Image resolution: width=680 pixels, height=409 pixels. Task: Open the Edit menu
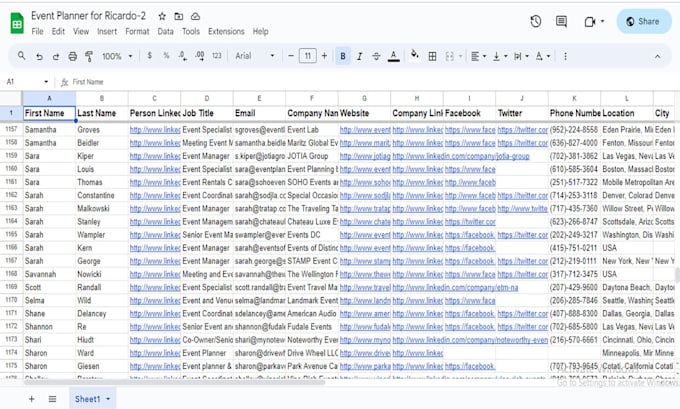point(58,31)
